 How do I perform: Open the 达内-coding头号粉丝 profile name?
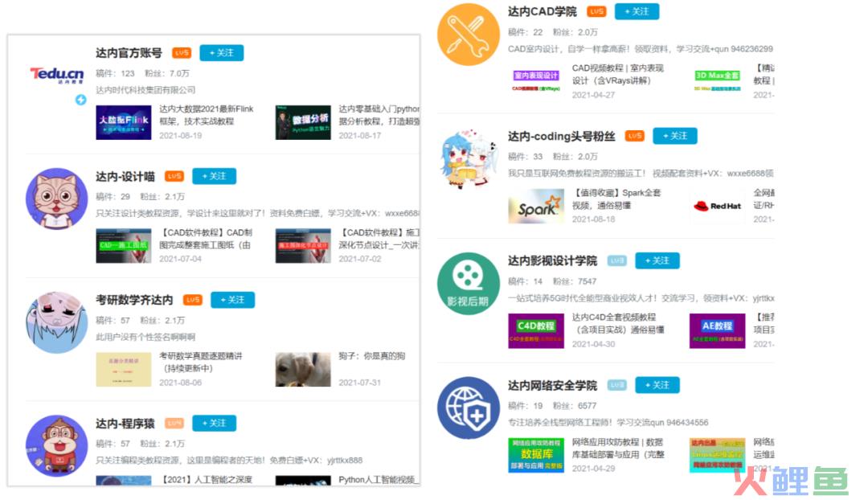point(562,136)
